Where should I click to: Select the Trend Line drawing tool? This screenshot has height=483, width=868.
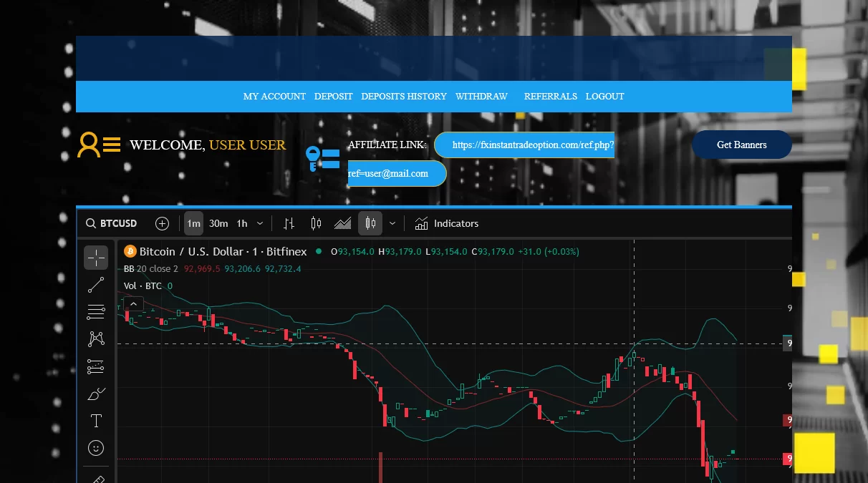click(x=96, y=285)
